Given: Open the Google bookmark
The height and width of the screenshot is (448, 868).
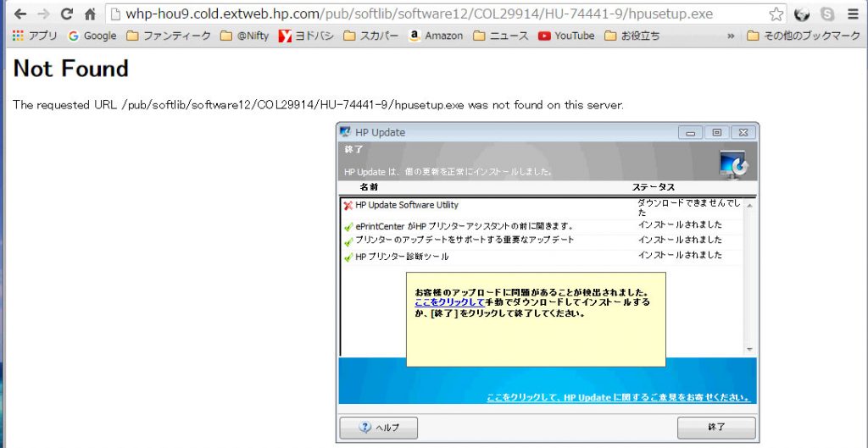Looking at the screenshot, I should coord(92,36).
